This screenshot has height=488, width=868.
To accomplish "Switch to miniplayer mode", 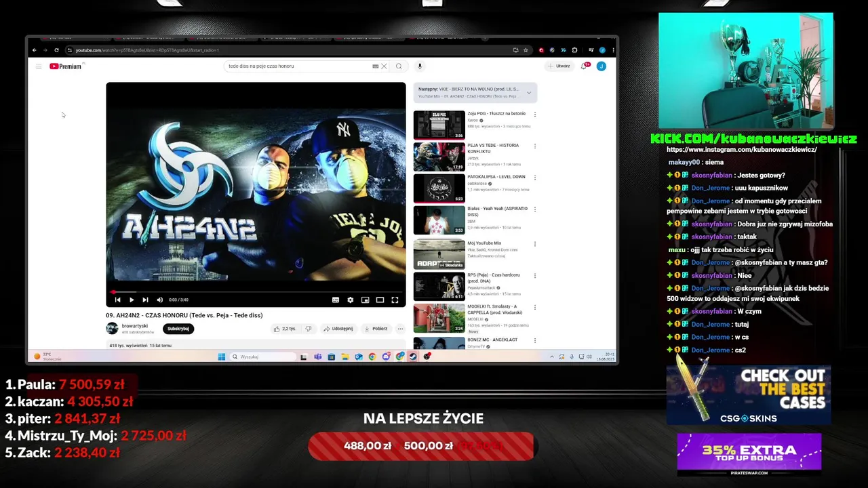I will pyautogui.click(x=366, y=300).
